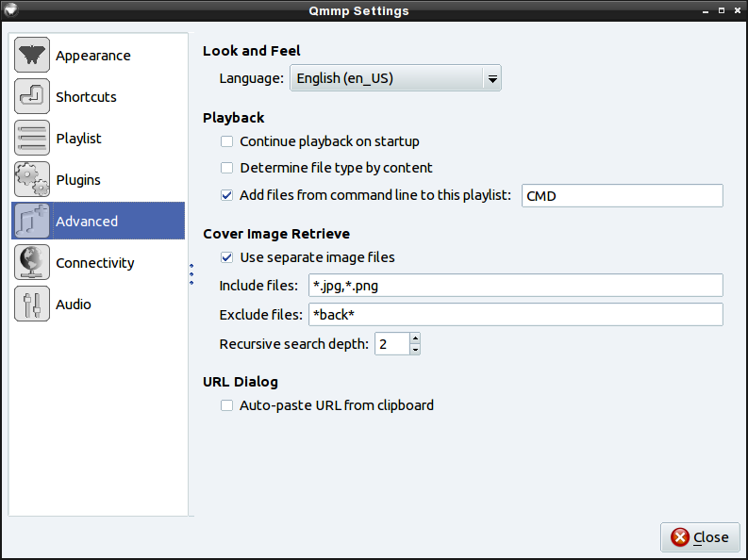
Task: Open the Audio settings section
Action: point(98,304)
